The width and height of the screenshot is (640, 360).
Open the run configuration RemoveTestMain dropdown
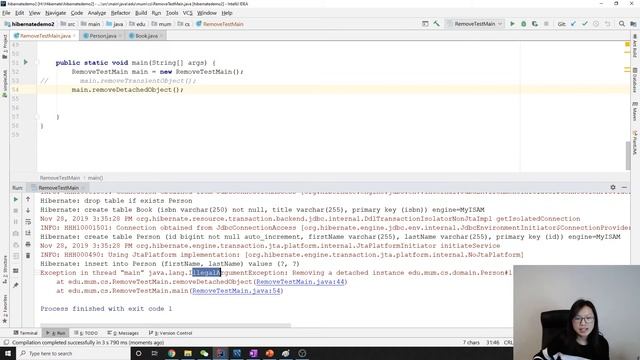pos(475,24)
